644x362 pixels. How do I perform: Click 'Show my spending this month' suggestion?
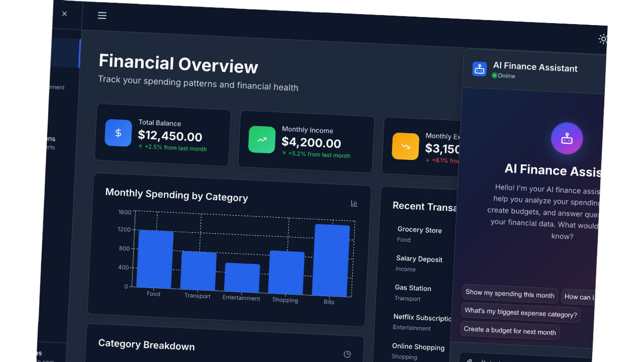(509, 294)
